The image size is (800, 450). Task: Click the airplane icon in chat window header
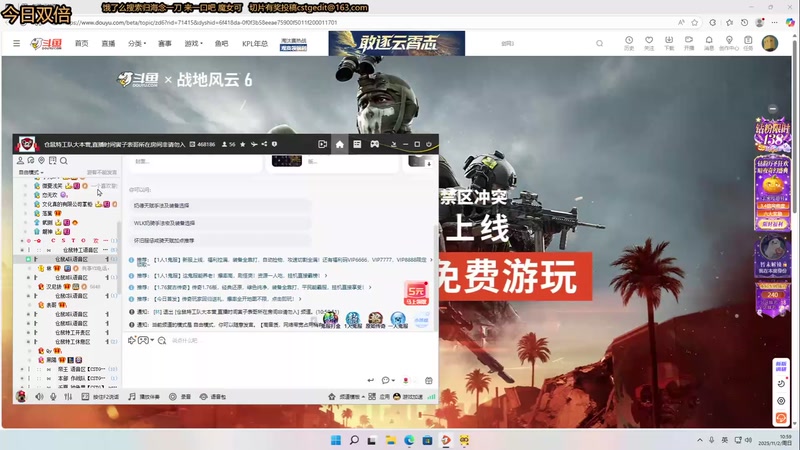click(x=254, y=144)
